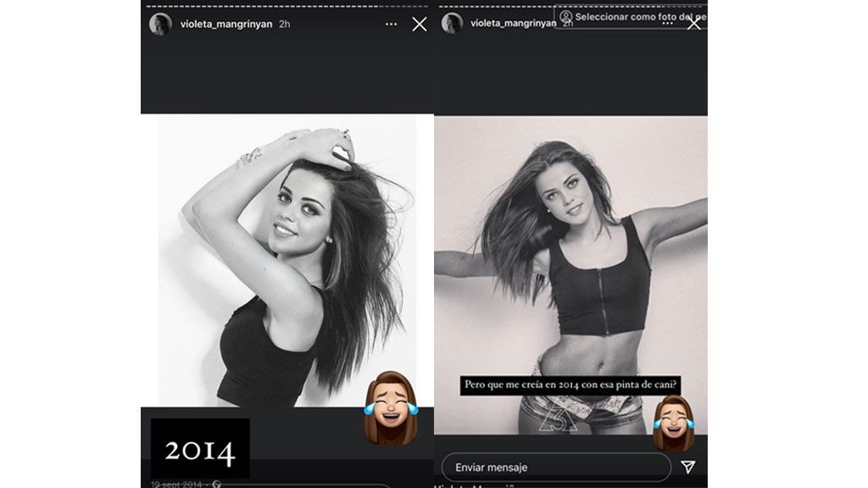
Task: Click the story progress bar on right story
Action: pos(570,3)
